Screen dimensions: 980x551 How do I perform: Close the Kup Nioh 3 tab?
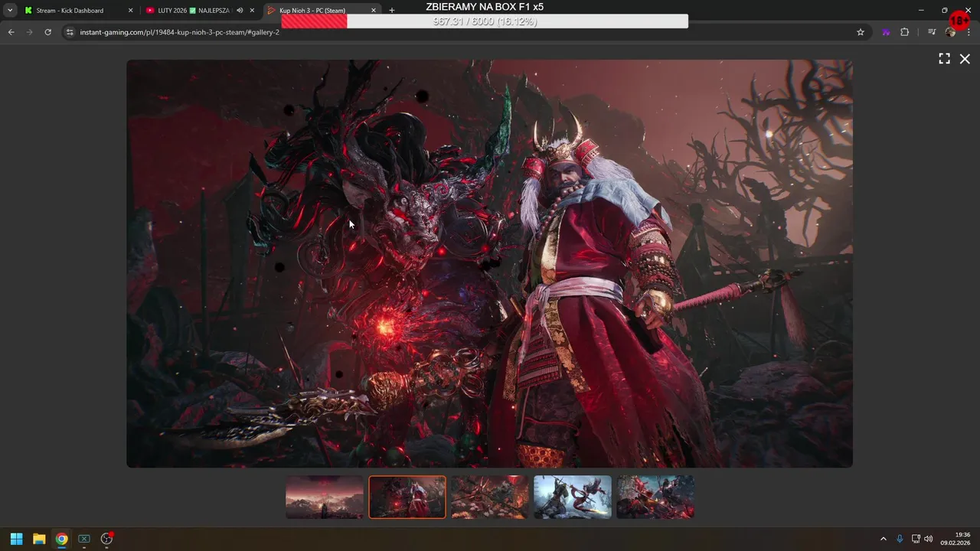[x=374, y=11]
